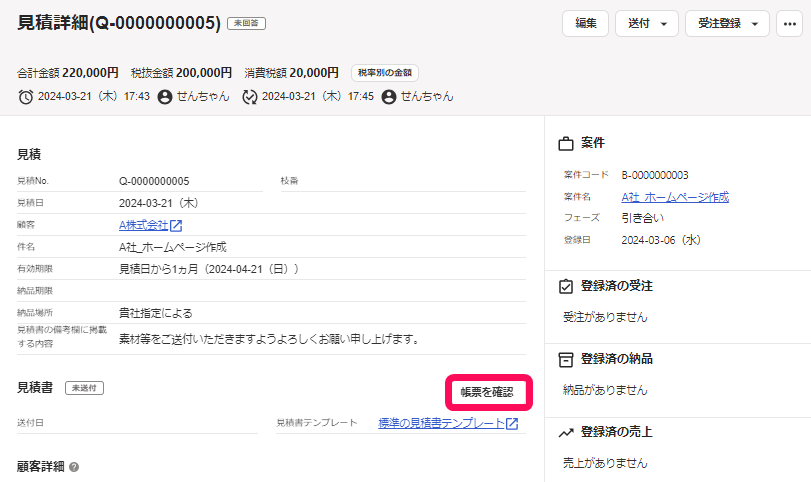Open the 標準の見積書テンプレート link
The image size is (811, 482).
tap(441, 424)
